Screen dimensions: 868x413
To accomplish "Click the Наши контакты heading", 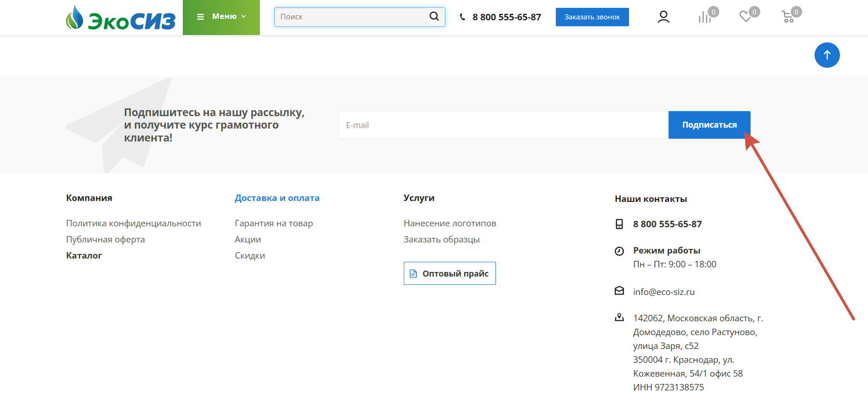I will [651, 199].
